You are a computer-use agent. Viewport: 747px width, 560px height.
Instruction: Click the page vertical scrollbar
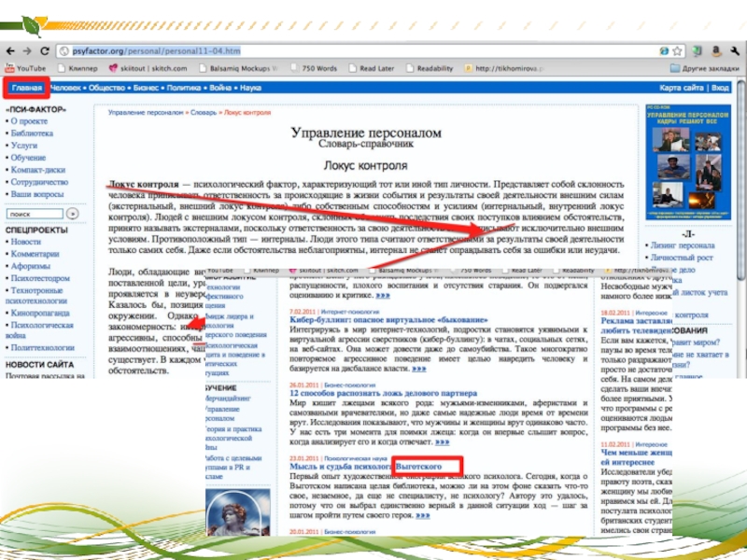pos(740,181)
